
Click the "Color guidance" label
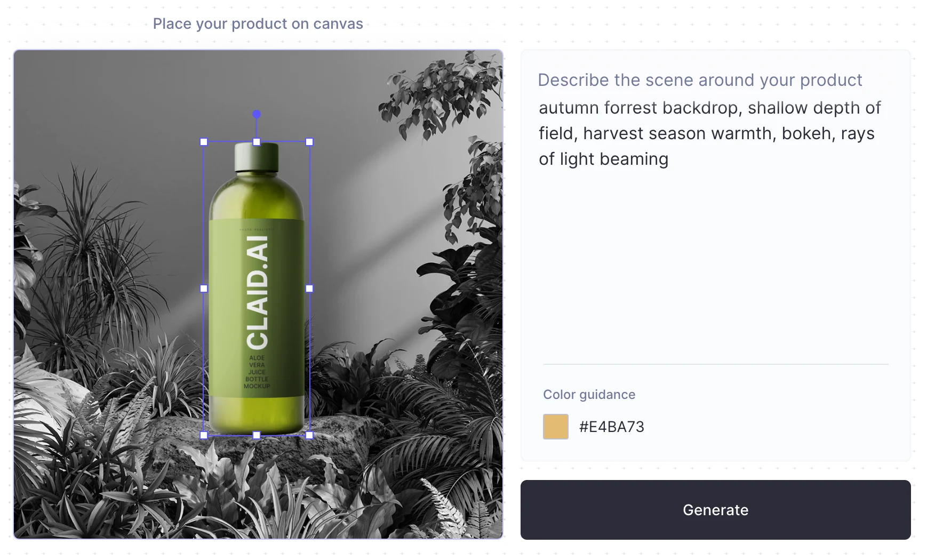coord(589,395)
